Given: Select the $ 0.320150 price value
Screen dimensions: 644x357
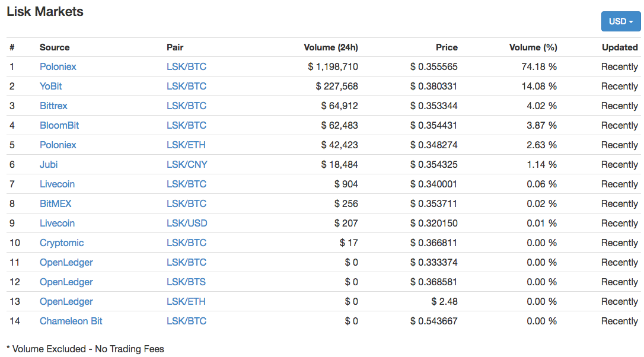Looking at the screenshot, I should tap(433, 224).
